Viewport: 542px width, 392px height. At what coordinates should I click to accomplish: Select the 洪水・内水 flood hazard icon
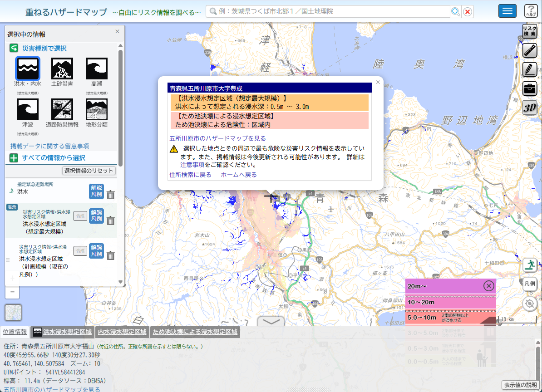point(28,69)
